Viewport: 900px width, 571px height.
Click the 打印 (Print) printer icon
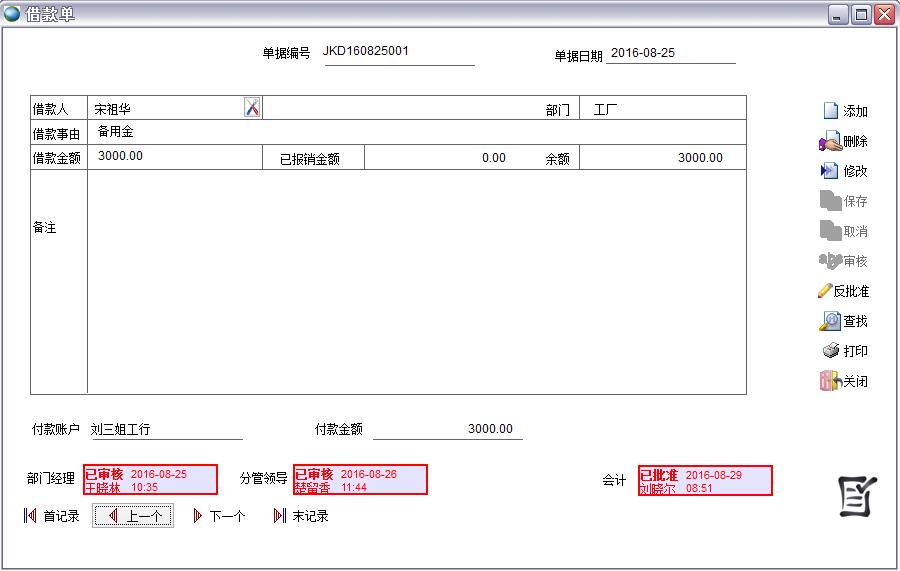click(x=830, y=351)
